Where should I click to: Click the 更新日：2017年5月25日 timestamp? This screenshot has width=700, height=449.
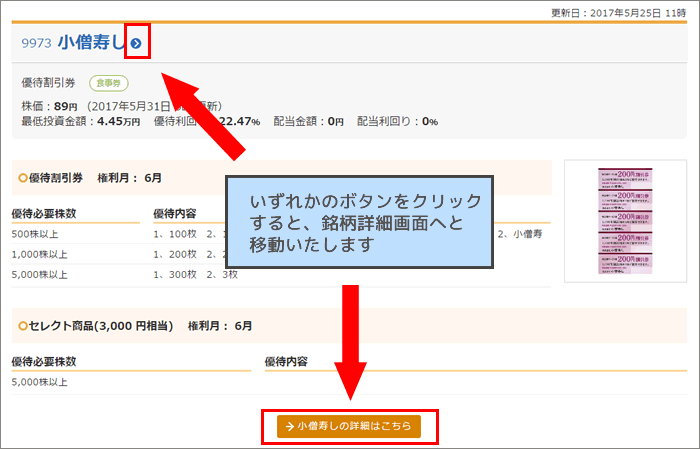pyautogui.click(x=619, y=13)
